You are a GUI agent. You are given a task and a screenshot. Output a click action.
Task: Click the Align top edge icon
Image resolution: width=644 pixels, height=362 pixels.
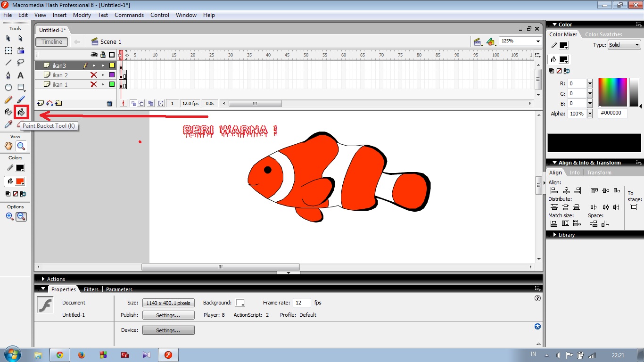[594, 190]
